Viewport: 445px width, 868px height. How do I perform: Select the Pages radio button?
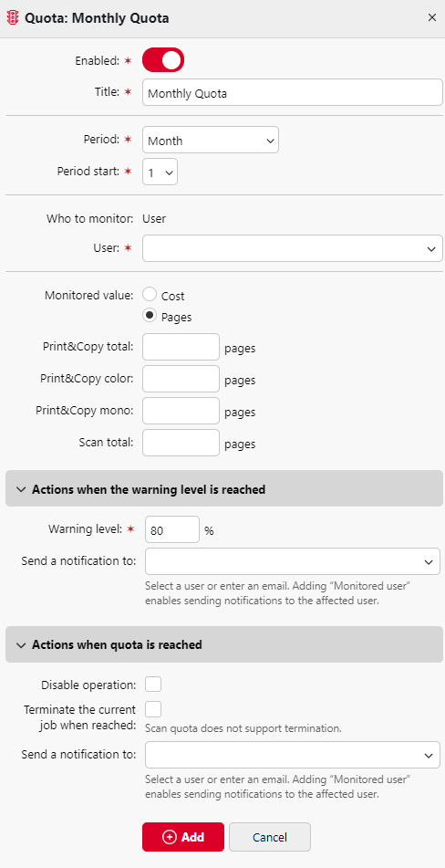pos(150,316)
